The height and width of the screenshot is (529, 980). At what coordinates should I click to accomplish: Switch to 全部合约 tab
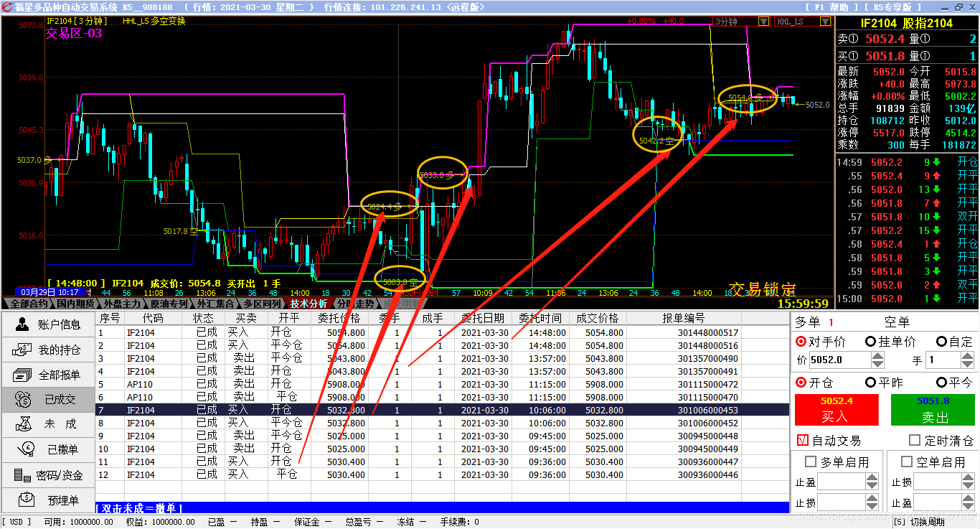point(29,304)
